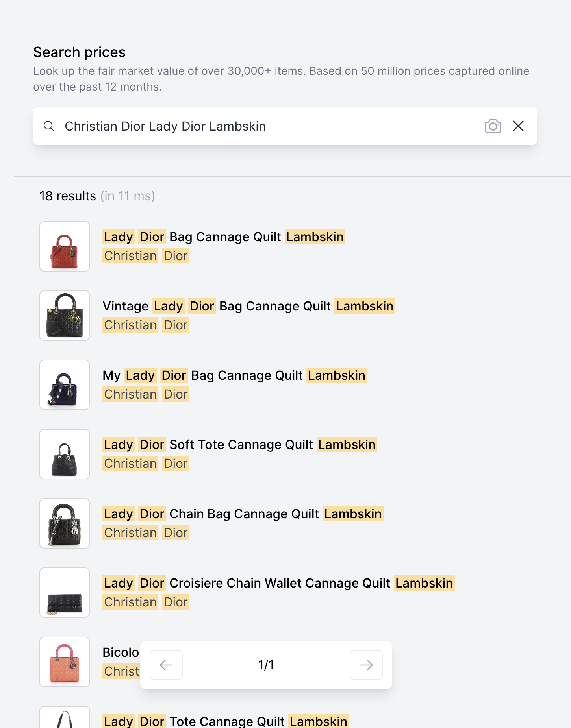
Task: Go to the previous results page arrow
Action: pyautogui.click(x=166, y=665)
